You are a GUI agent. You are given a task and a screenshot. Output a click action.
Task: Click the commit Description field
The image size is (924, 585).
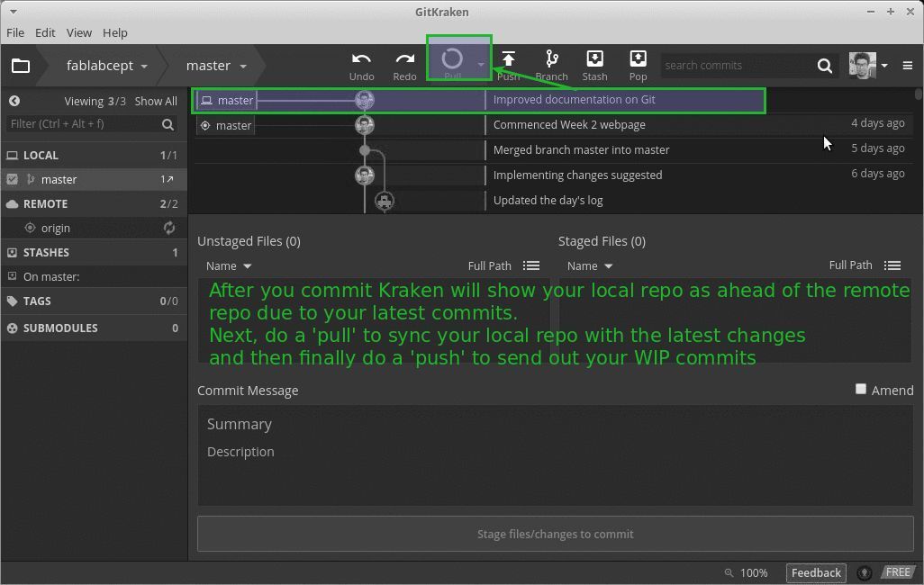555,452
